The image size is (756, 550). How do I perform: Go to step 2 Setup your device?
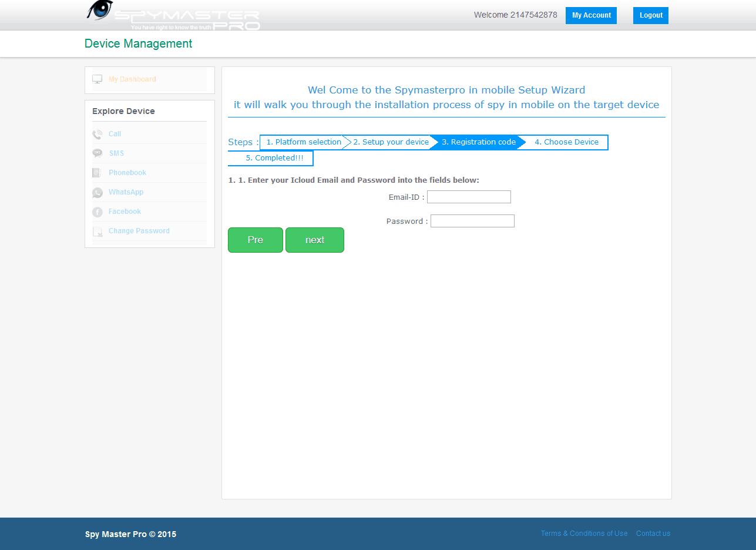(x=391, y=142)
